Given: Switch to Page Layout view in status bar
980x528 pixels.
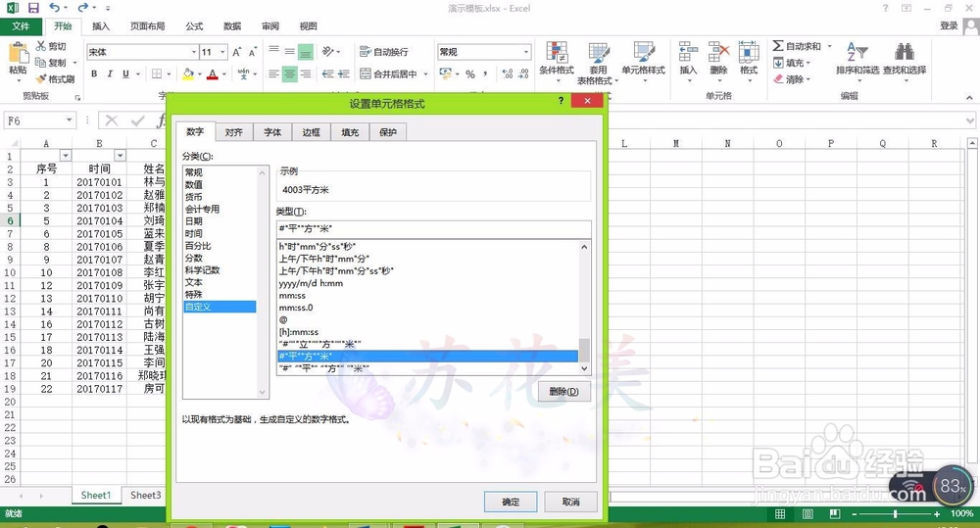Looking at the screenshot, I should [808, 513].
